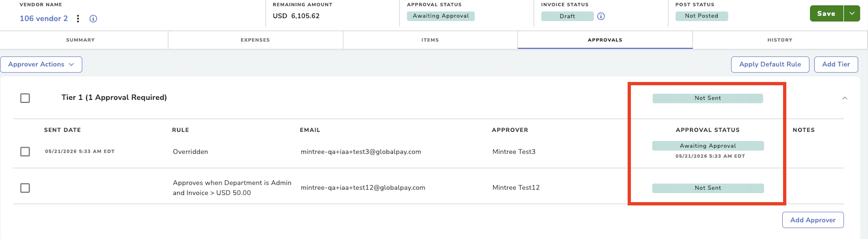The image size is (868, 239).
Task: Click the Sent Date column header
Action: [63, 130]
